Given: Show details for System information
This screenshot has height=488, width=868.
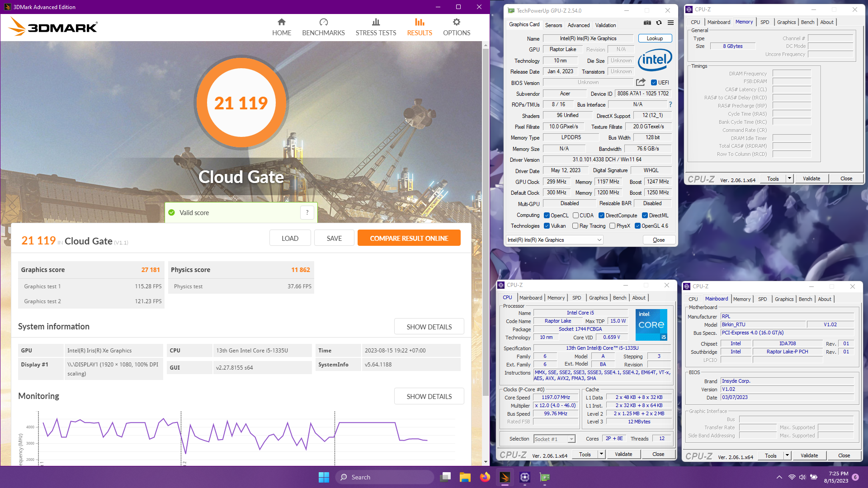Looking at the screenshot, I should [x=429, y=327].
